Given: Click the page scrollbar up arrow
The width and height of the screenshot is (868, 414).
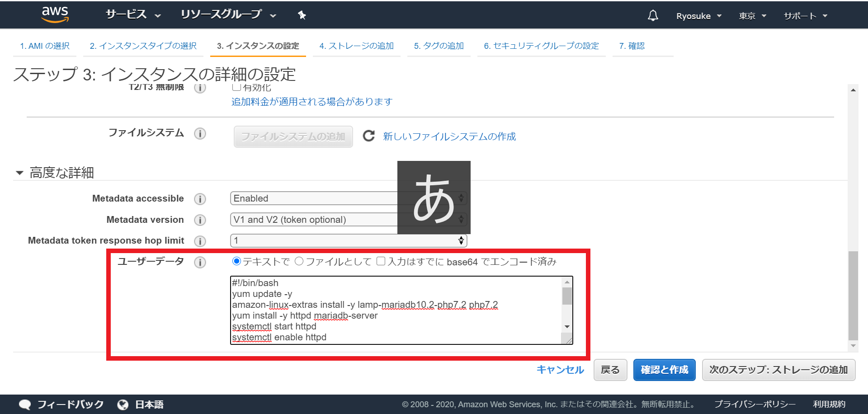Looking at the screenshot, I should pos(853,90).
